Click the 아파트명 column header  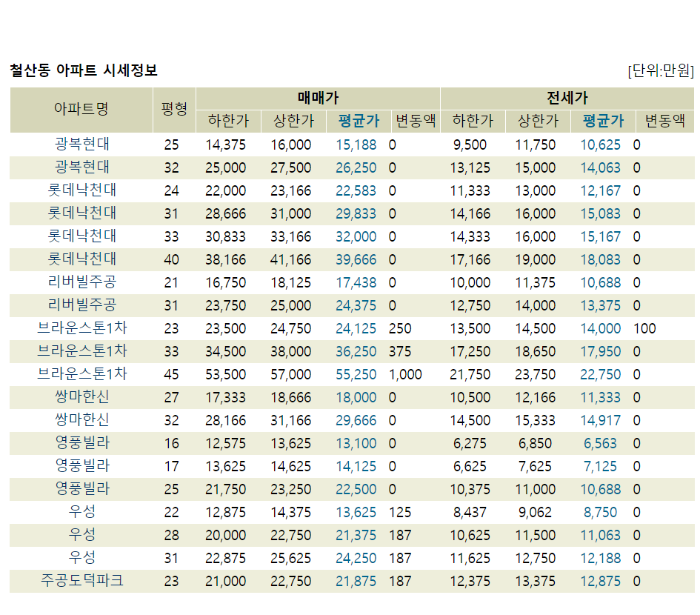[x=81, y=109]
